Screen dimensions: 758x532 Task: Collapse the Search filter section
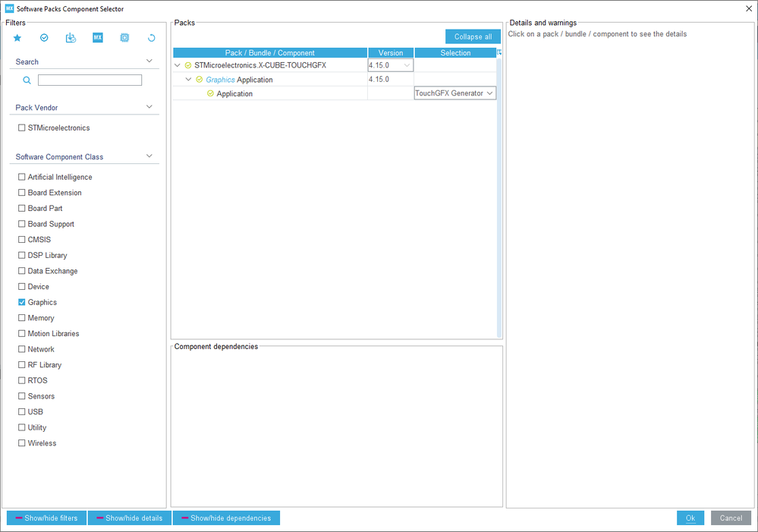click(x=149, y=61)
